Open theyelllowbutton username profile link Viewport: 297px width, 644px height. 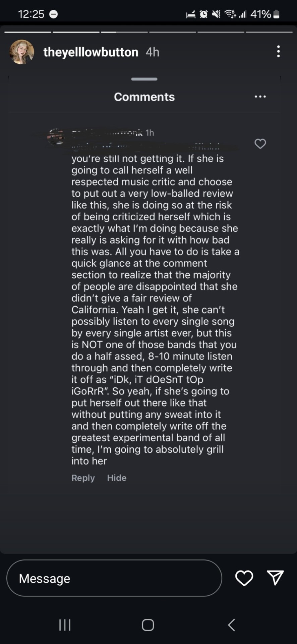(x=91, y=52)
